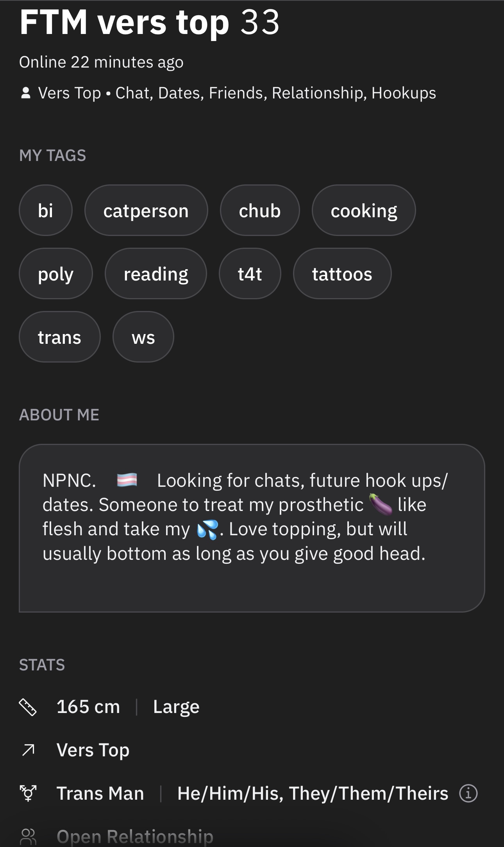Tap the relationship status people icon
The height and width of the screenshot is (847, 504).
28,836
